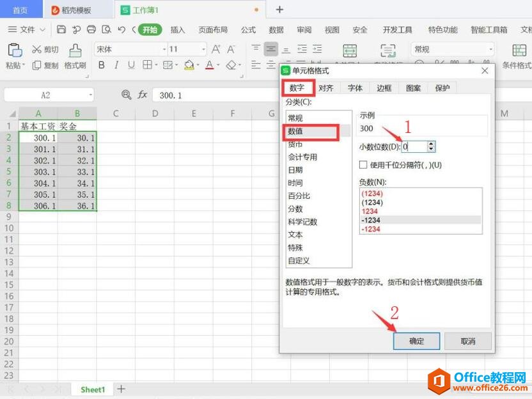This screenshot has width=532, height=399.
Task: Click the magnifier icon beside formula bar
Action: coord(126,95)
